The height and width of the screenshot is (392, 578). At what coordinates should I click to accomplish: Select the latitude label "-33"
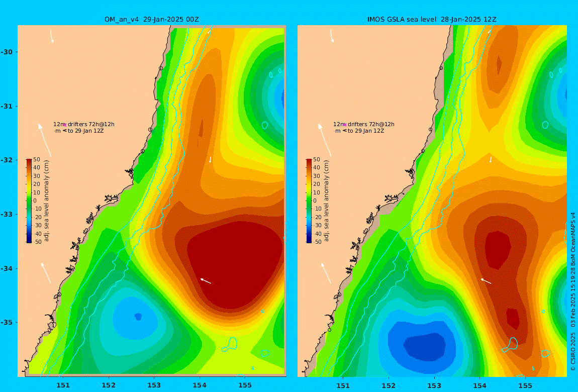tap(7, 214)
